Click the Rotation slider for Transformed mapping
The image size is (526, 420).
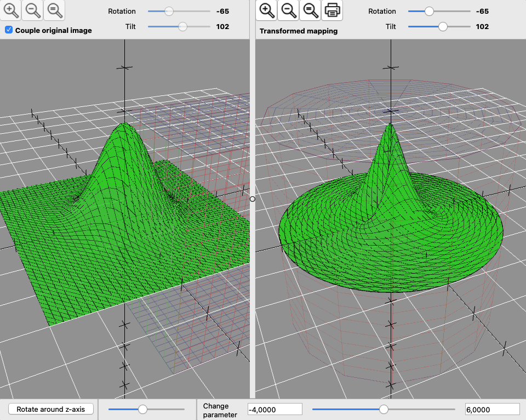[430, 11]
